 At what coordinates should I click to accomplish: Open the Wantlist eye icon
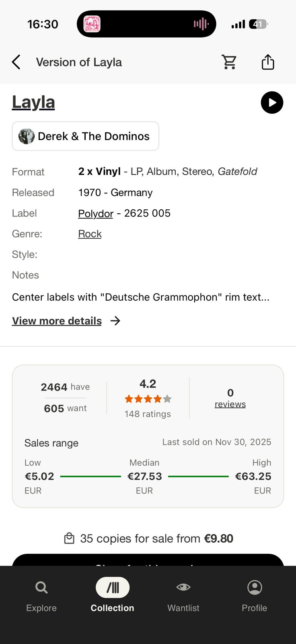(183, 587)
